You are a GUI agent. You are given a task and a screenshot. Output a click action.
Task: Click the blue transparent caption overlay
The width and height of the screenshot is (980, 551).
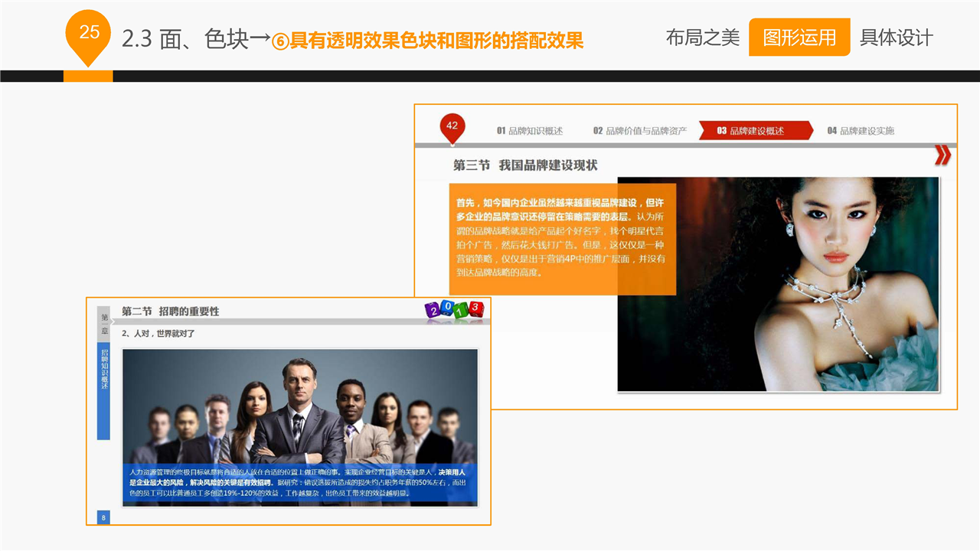299,484
